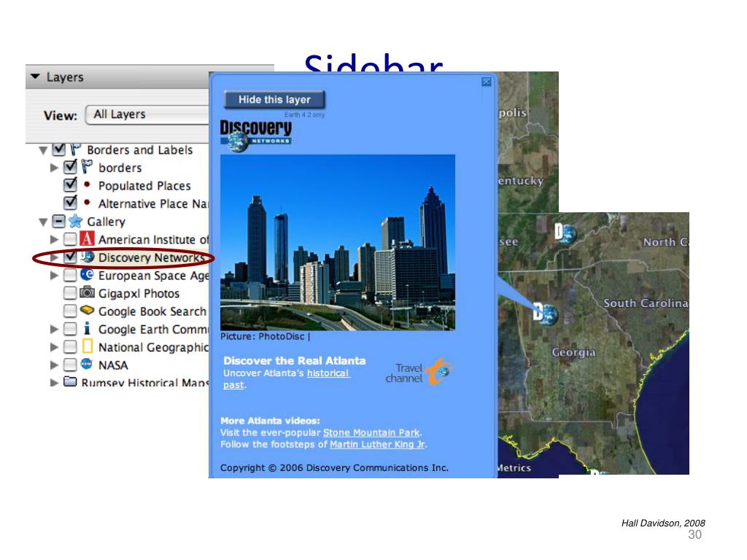
Task: Open the All Layers view dropdown
Action: tap(147, 114)
